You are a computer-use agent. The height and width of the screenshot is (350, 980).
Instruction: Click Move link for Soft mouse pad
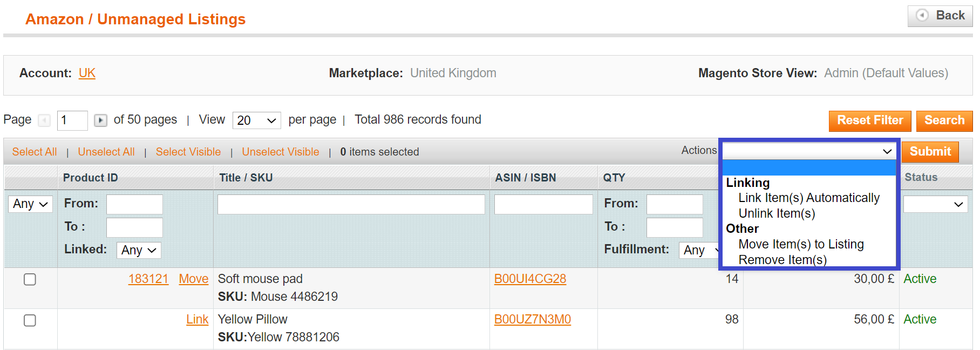[194, 279]
